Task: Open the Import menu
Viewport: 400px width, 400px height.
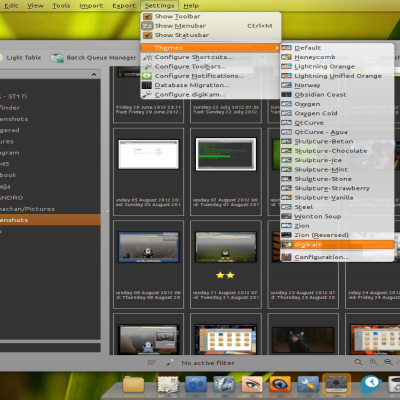Action: (91, 6)
